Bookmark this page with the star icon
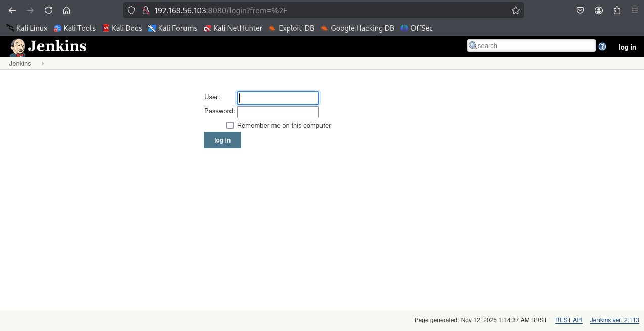The image size is (644, 331). 515,10
